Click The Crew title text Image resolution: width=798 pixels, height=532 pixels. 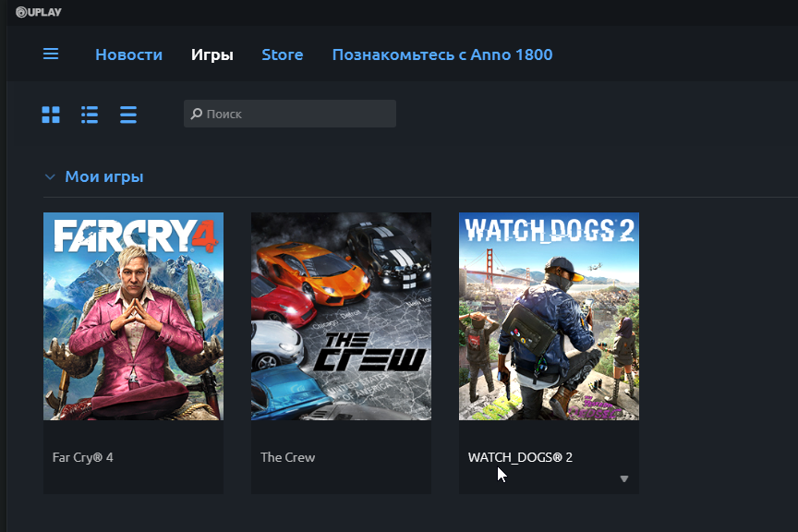click(x=287, y=457)
